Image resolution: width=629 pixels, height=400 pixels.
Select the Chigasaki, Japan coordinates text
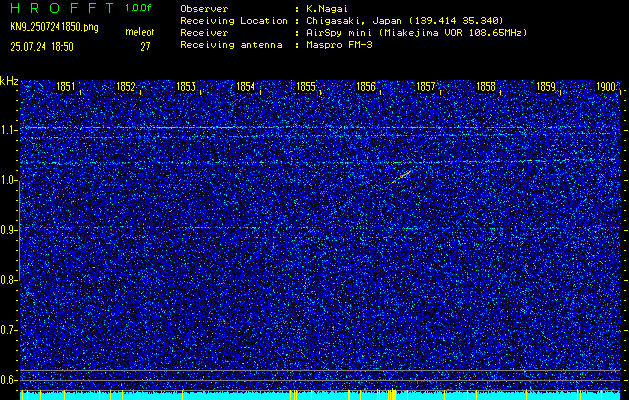pyautogui.click(x=405, y=21)
